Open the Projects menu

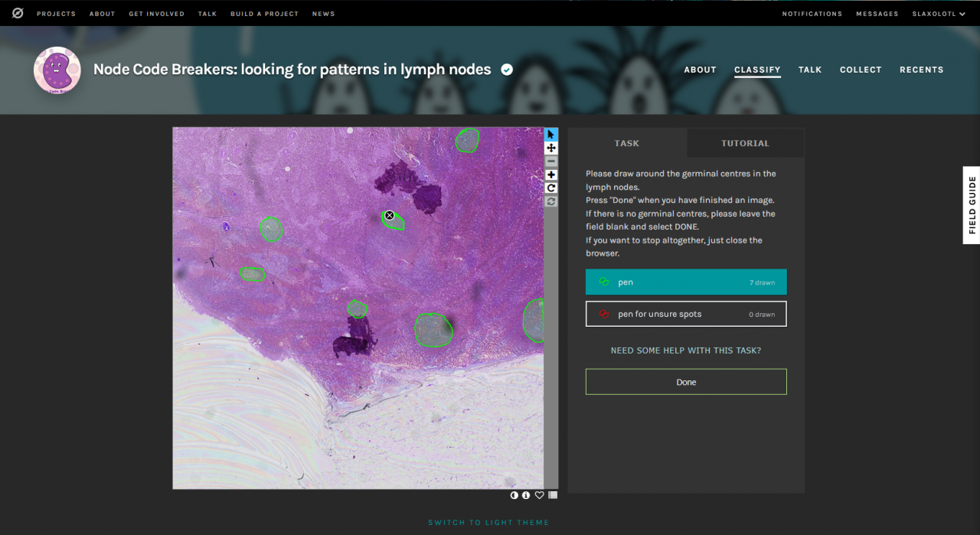click(56, 14)
